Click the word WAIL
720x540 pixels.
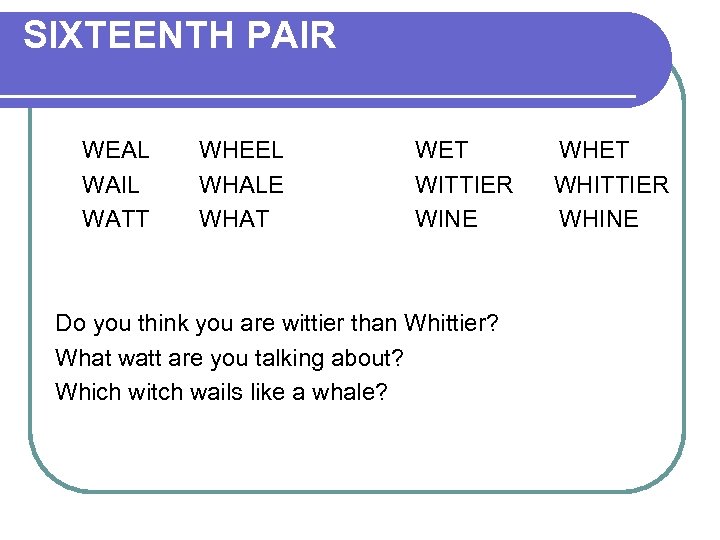click(x=111, y=185)
